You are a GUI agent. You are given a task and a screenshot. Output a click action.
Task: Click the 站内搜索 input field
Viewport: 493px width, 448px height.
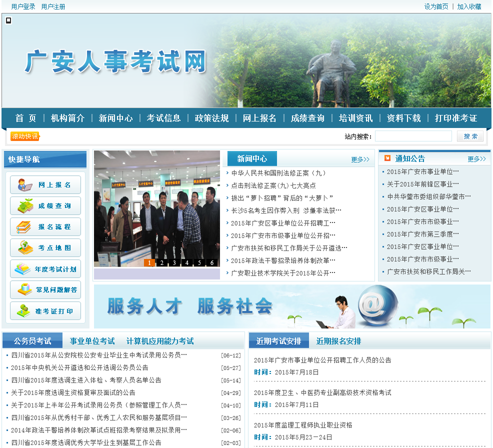tap(413, 136)
